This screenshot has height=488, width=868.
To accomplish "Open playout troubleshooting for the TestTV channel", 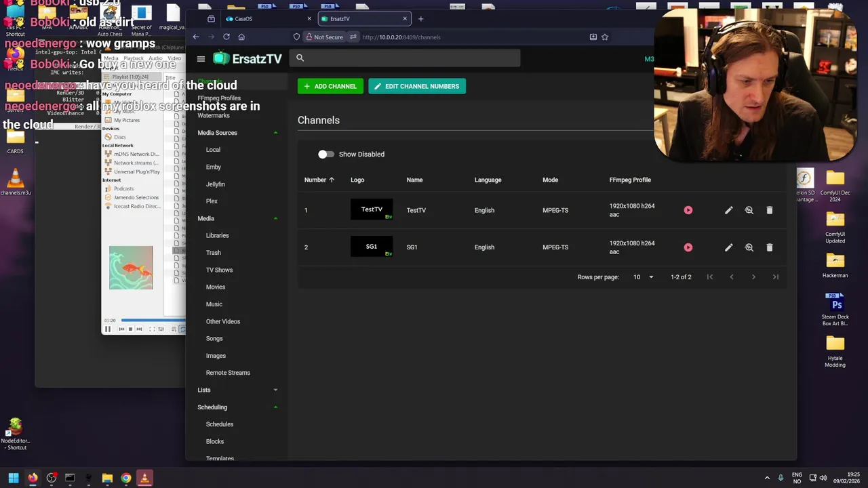I will coord(749,210).
